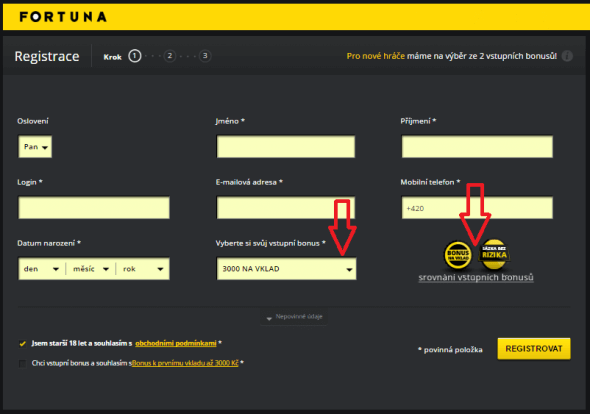Click the REGISTROVAT button
Viewport: 590px width, 414px height.
click(x=534, y=349)
